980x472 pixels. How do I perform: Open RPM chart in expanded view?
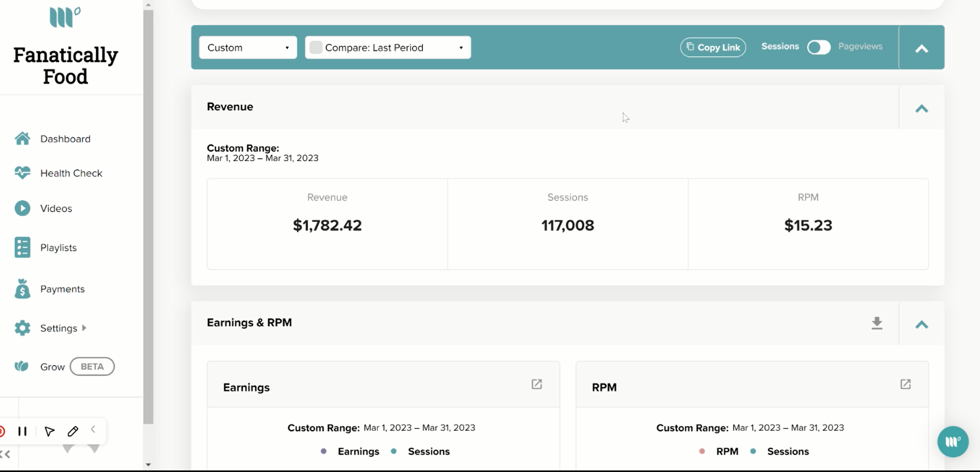tap(905, 384)
